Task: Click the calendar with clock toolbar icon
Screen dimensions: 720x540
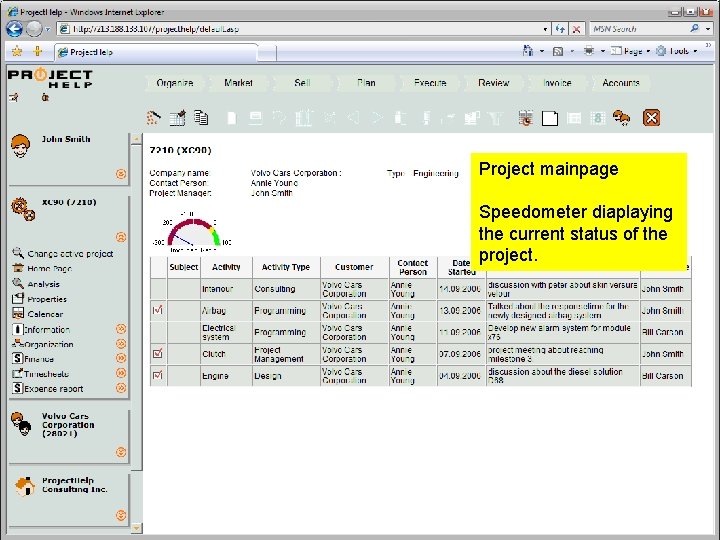Action: [x=526, y=118]
